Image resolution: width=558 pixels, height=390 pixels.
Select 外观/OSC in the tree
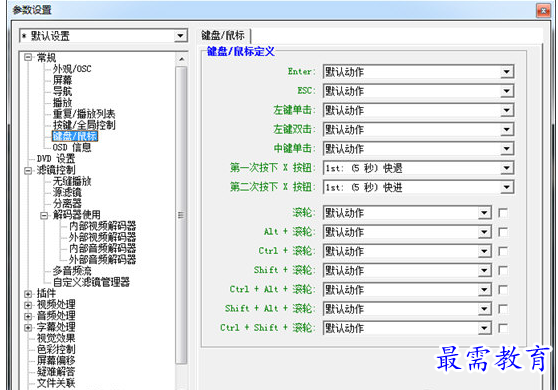pyautogui.click(x=72, y=69)
